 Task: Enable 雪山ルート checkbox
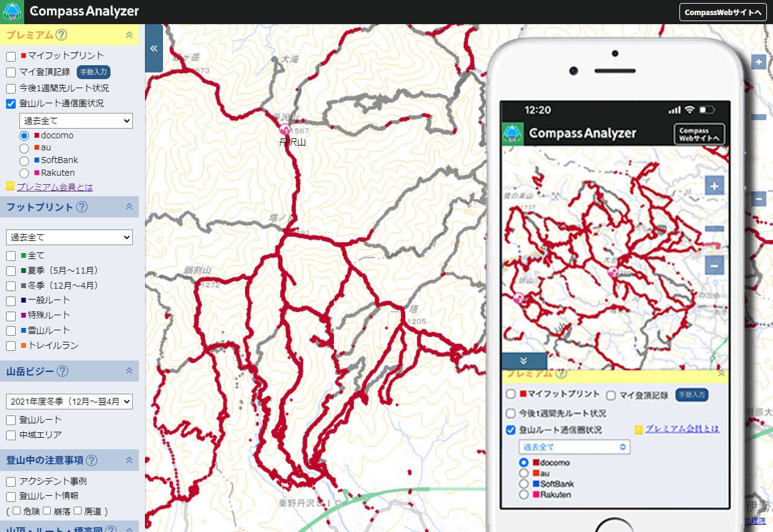(x=11, y=331)
